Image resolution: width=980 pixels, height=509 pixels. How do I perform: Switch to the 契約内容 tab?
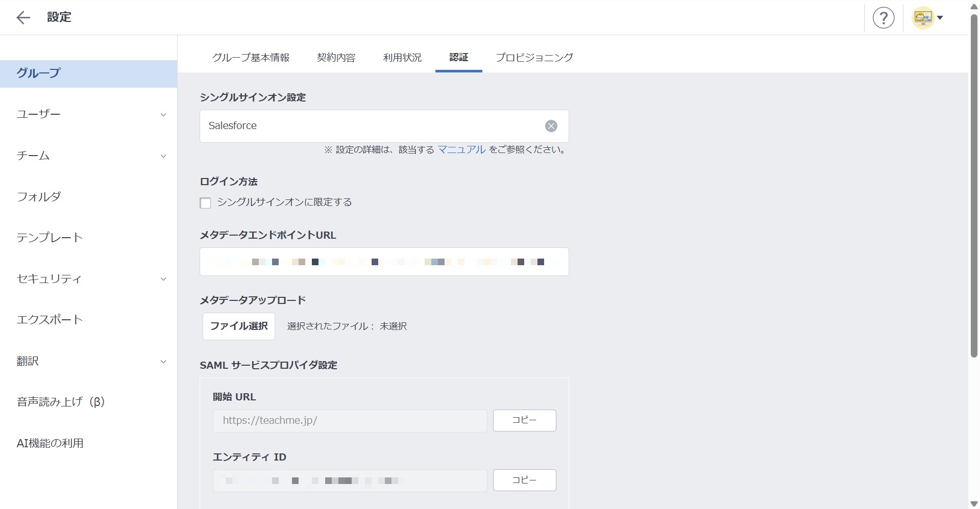tap(336, 58)
